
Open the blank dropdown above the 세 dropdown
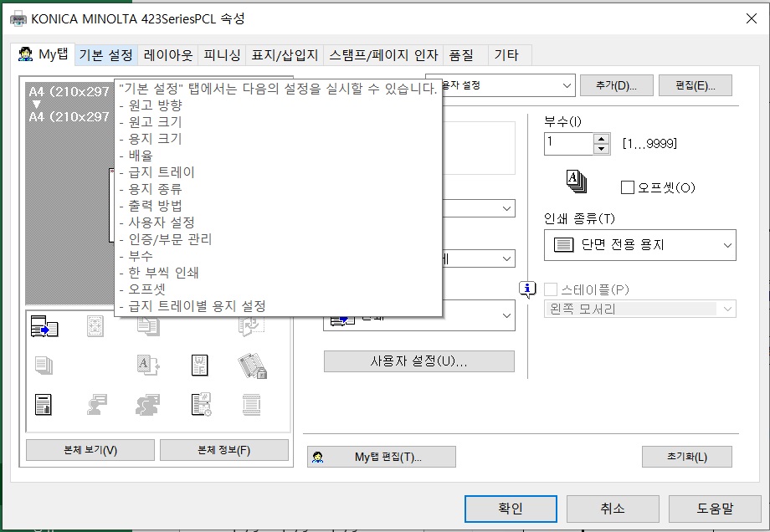[479, 208]
